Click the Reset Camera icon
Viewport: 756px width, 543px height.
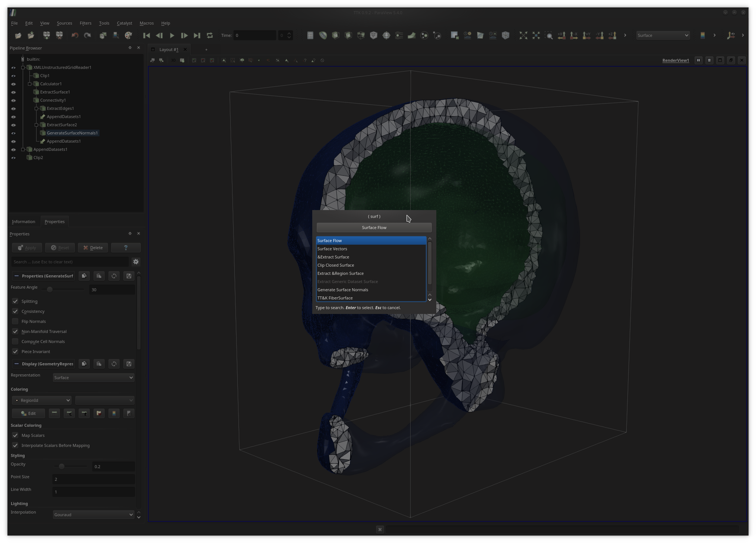click(523, 35)
